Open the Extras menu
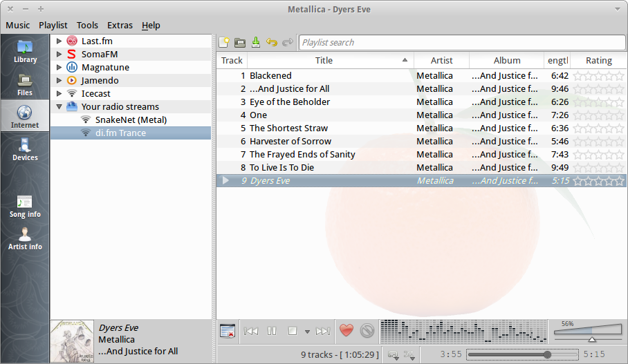628x364 pixels. [x=120, y=25]
